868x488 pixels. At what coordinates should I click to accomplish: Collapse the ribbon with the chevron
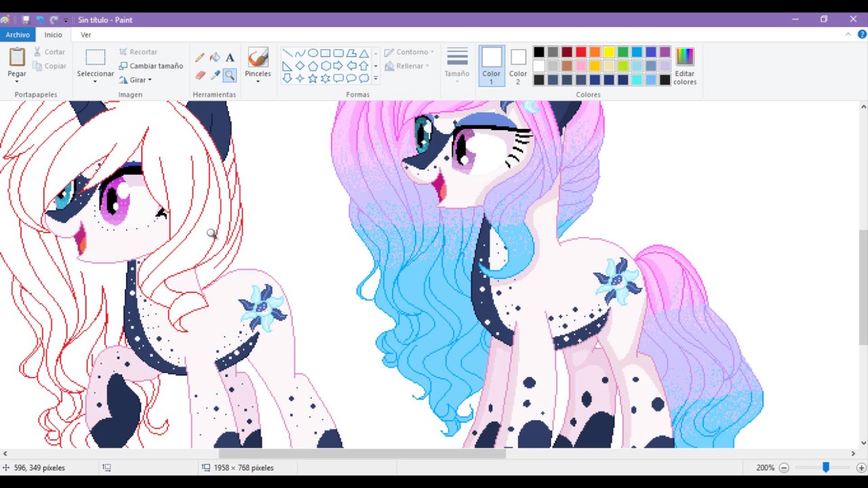coord(848,35)
